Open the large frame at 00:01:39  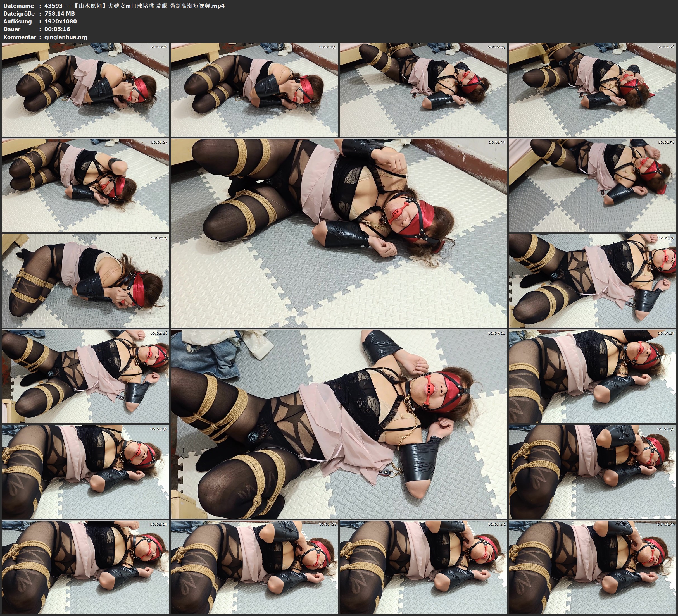coord(339,233)
